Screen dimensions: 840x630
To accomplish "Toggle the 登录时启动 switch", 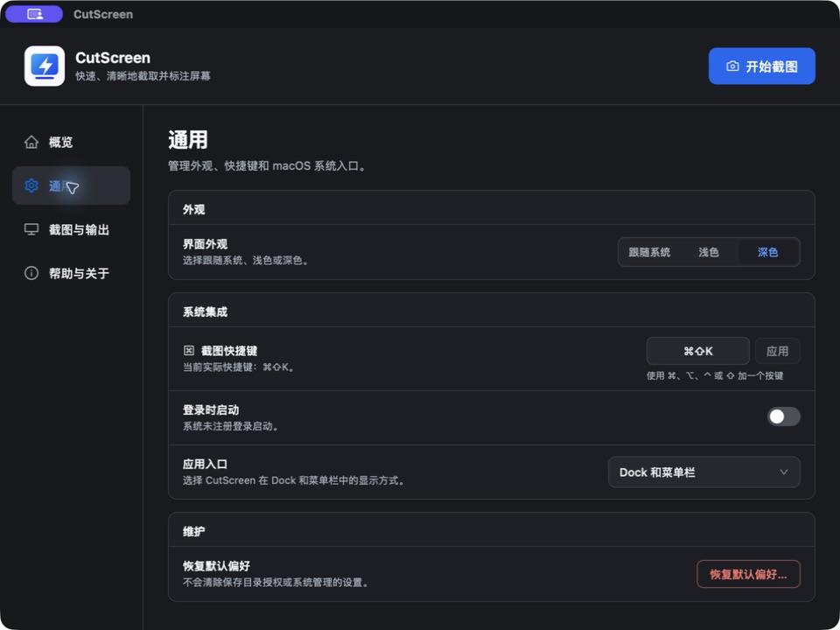I will 784,416.
